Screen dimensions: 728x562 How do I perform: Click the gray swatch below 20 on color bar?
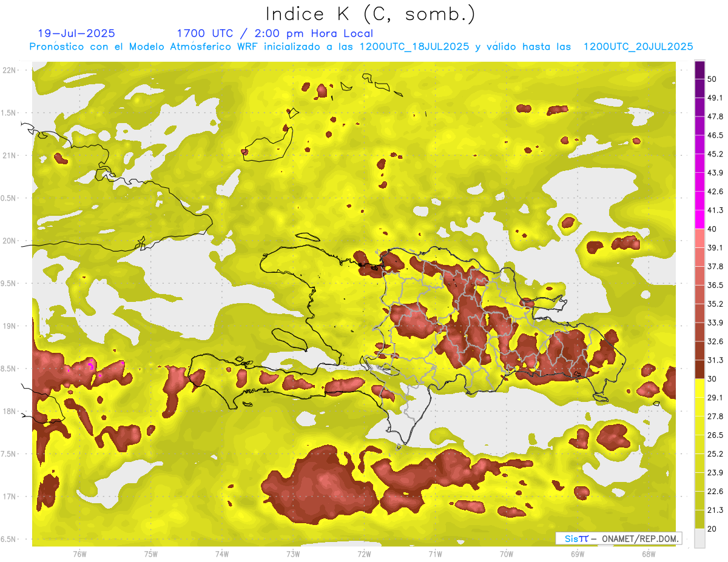coord(699,538)
